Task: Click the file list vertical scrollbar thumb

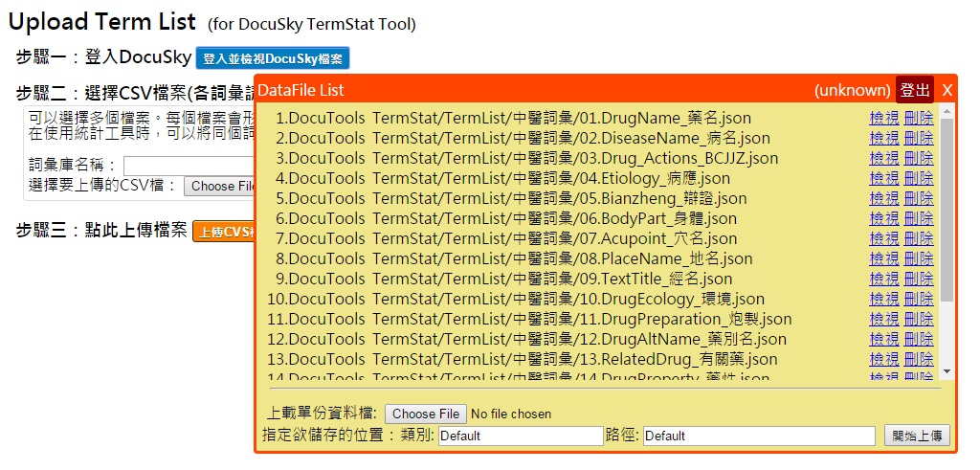Action: 947,210
